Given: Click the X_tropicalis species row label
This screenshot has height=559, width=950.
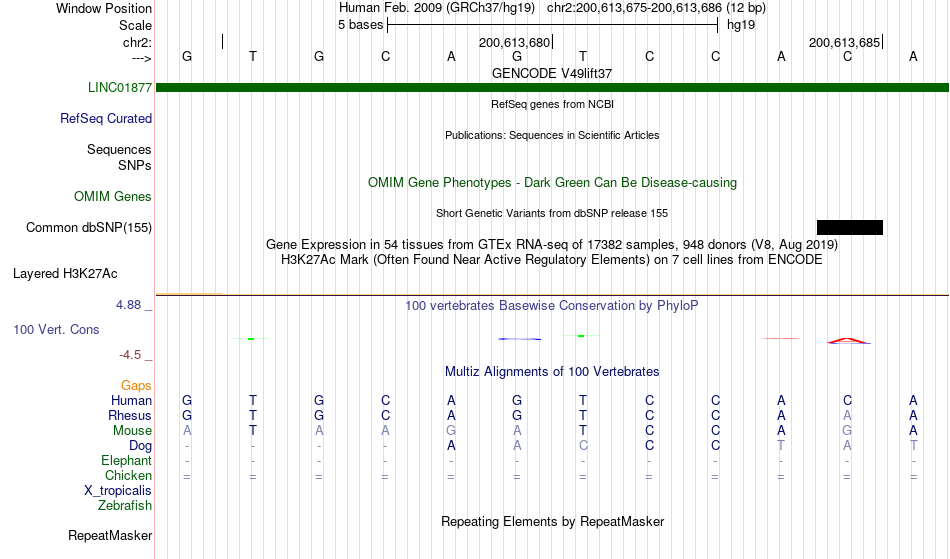Looking at the screenshot, I should tap(118, 491).
